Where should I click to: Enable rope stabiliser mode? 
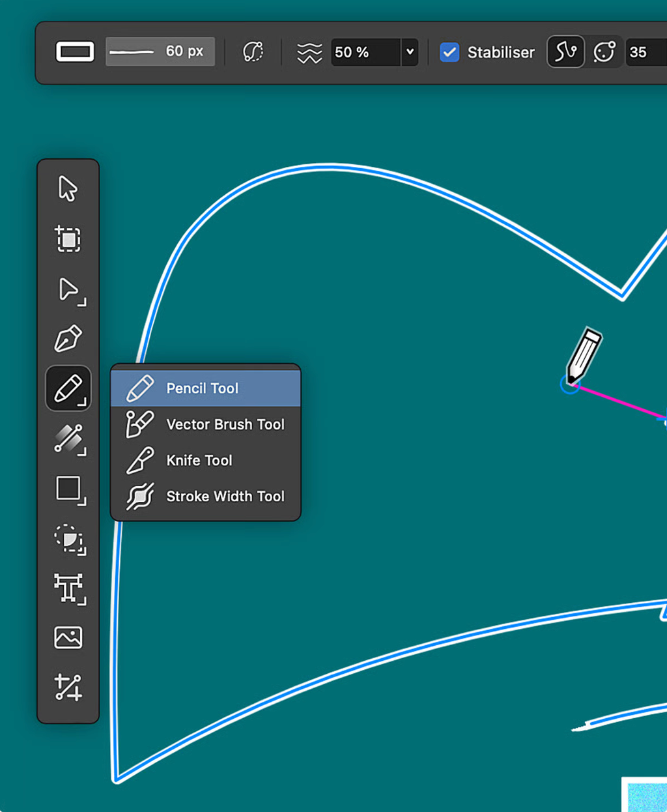[565, 52]
